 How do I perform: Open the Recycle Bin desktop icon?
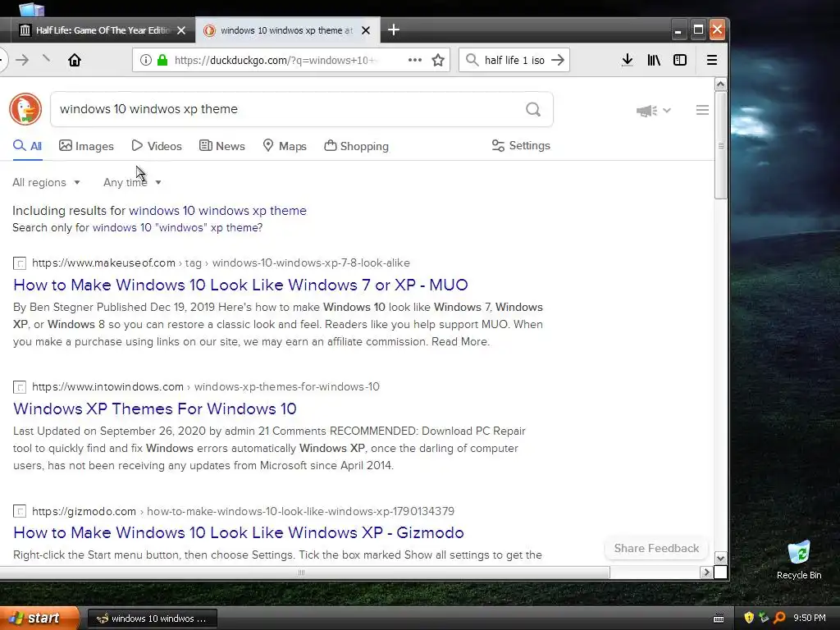click(799, 559)
